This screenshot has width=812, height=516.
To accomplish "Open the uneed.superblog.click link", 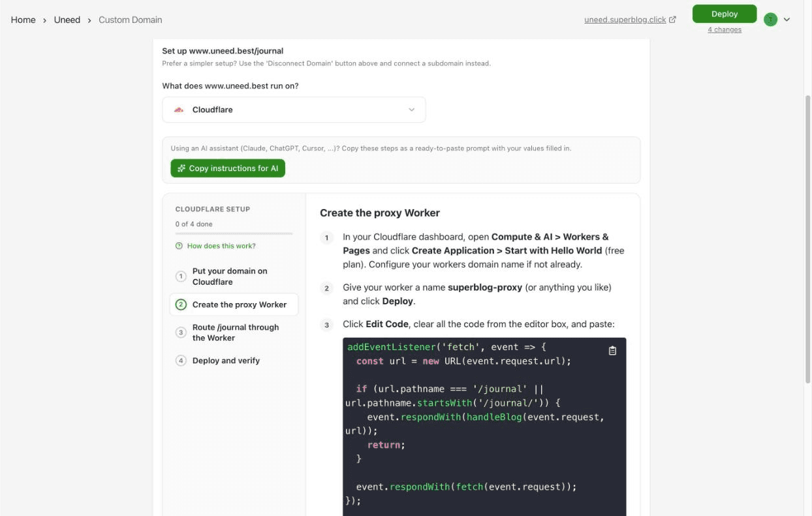I will 625,20.
